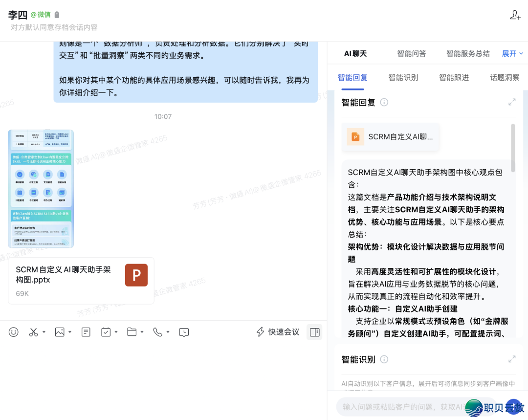
Task: Click the add member icon
Action: (x=515, y=15)
